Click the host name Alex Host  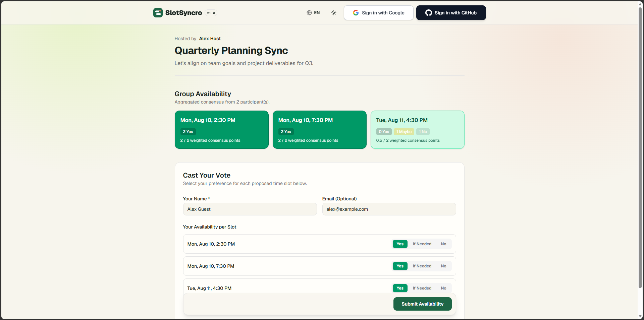pos(210,39)
